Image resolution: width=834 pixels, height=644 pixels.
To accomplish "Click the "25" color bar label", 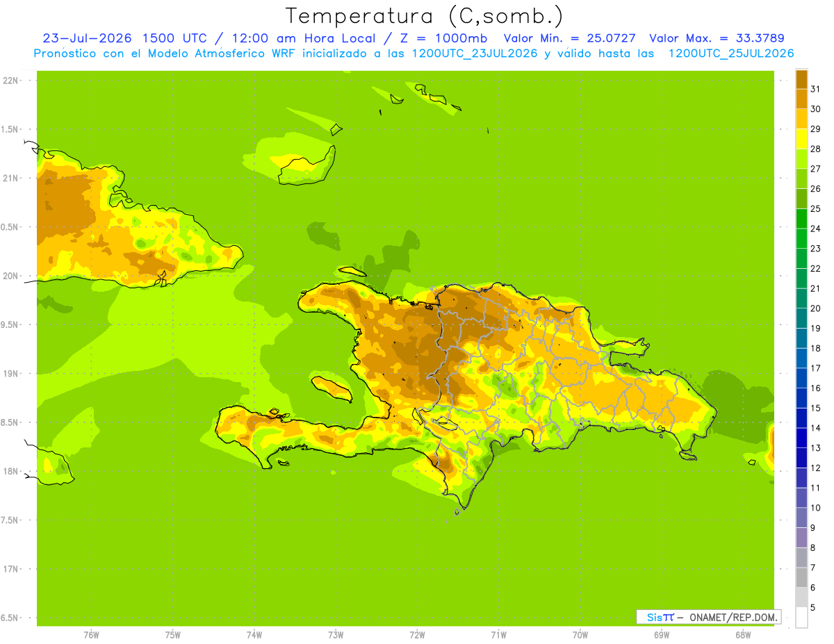I will [816, 208].
